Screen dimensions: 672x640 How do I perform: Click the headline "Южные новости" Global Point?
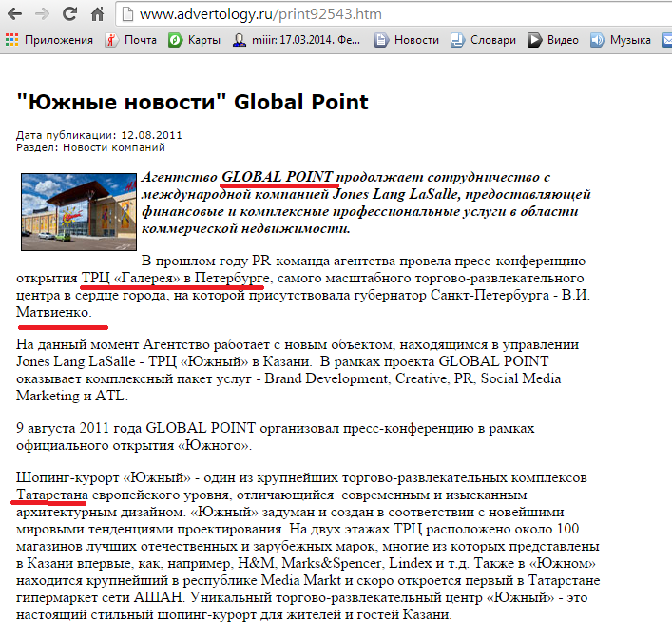pyautogui.click(x=192, y=102)
